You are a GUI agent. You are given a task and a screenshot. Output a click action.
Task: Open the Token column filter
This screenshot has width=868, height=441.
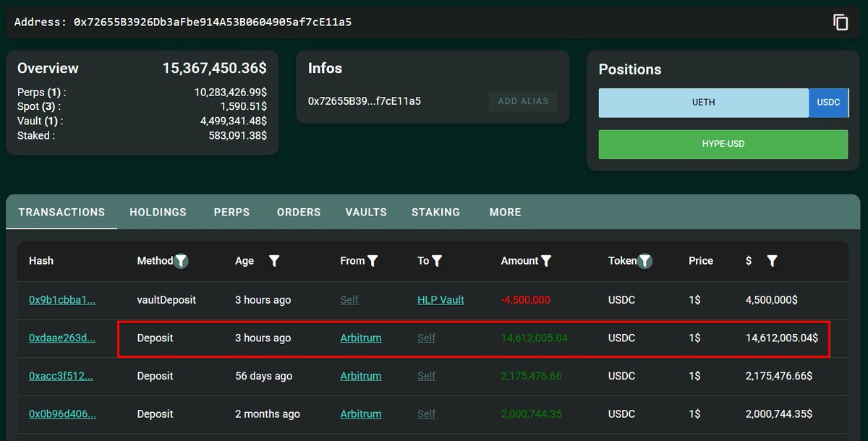(x=644, y=261)
